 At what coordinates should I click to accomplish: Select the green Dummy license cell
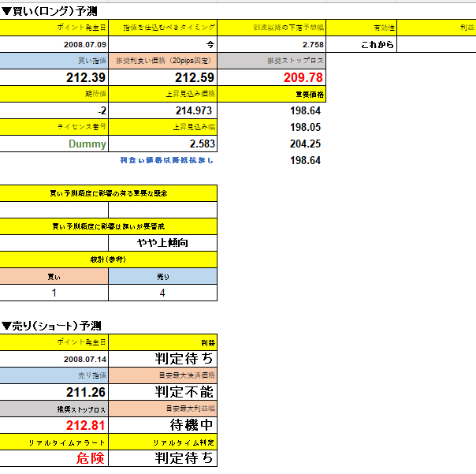(54, 144)
